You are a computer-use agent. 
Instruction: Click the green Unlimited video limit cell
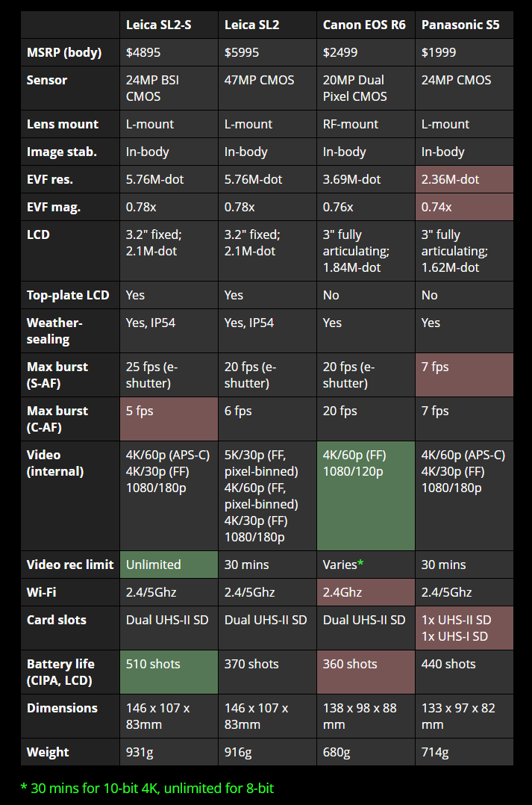(x=153, y=565)
